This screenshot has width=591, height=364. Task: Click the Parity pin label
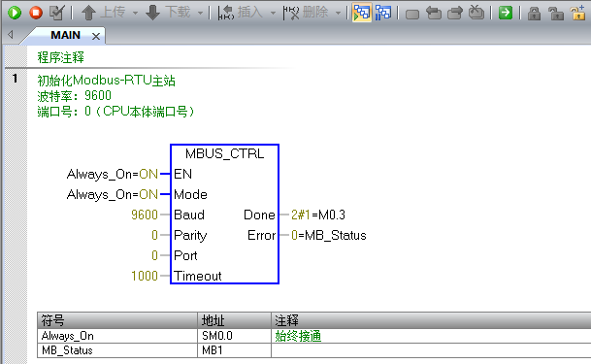(190, 236)
